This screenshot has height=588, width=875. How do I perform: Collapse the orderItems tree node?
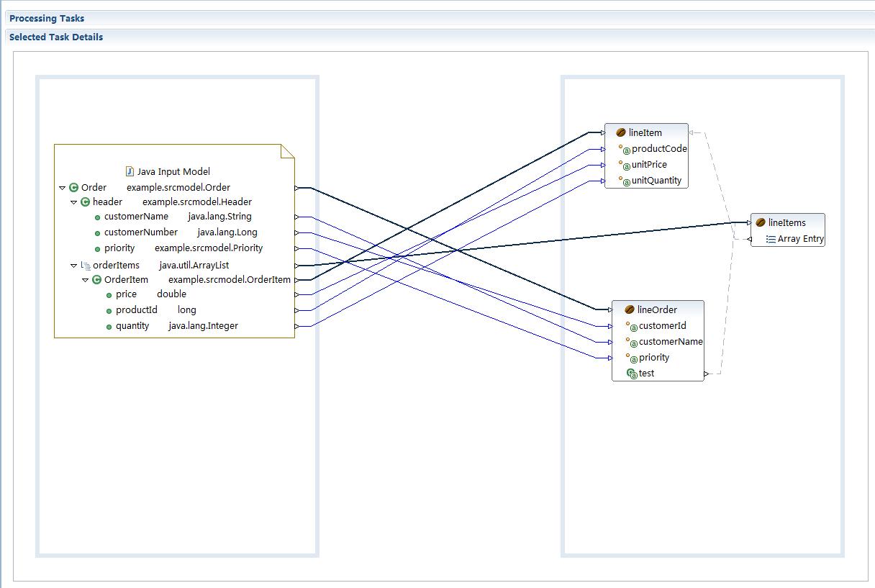(x=74, y=266)
